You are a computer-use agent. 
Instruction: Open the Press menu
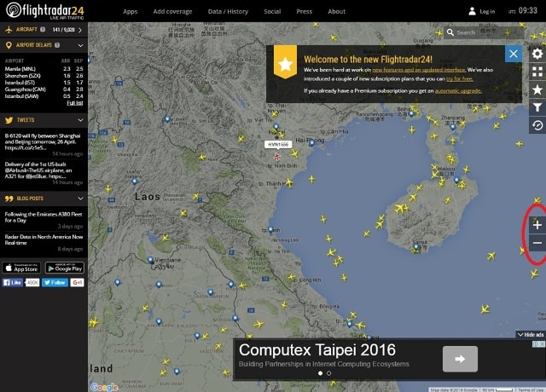[x=305, y=11]
